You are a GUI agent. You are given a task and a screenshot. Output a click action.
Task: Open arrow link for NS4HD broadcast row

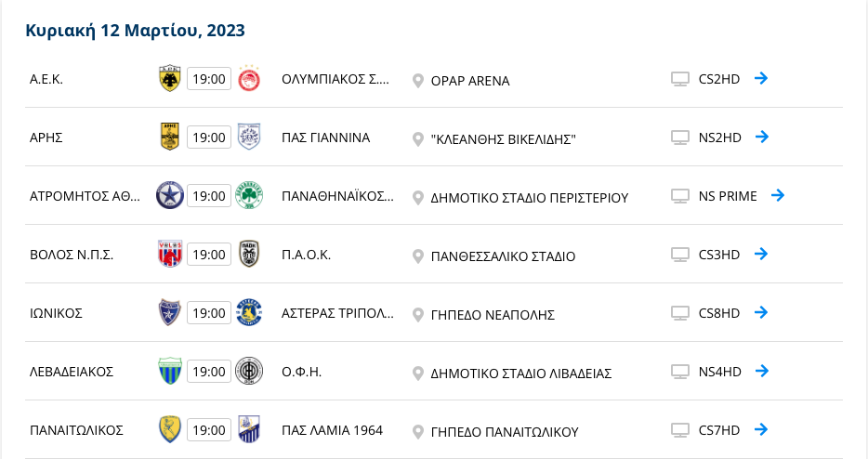click(x=762, y=371)
